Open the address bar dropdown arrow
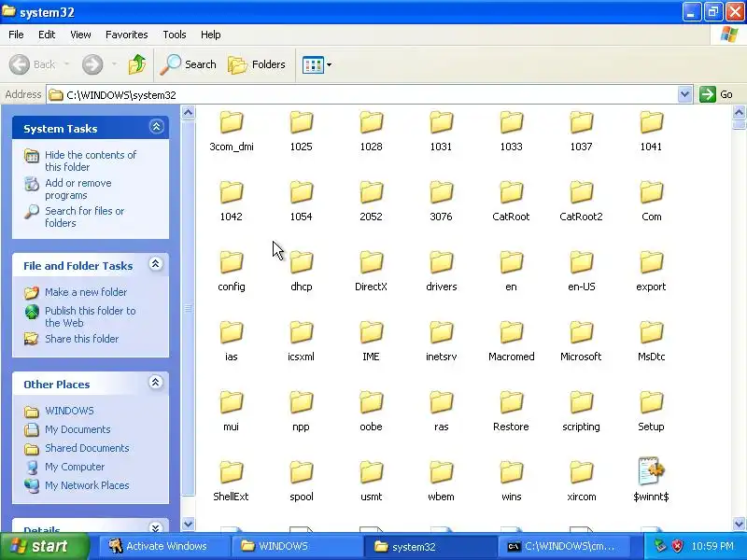 684,94
